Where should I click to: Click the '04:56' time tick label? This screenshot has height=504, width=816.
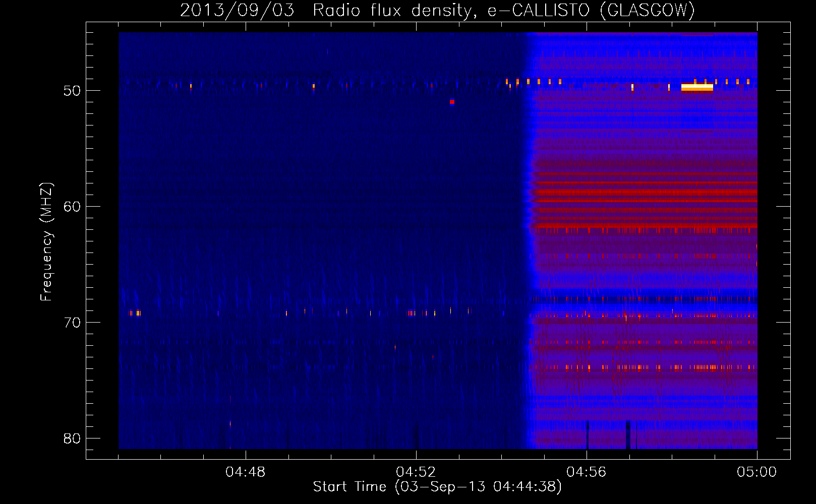click(587, 472)
